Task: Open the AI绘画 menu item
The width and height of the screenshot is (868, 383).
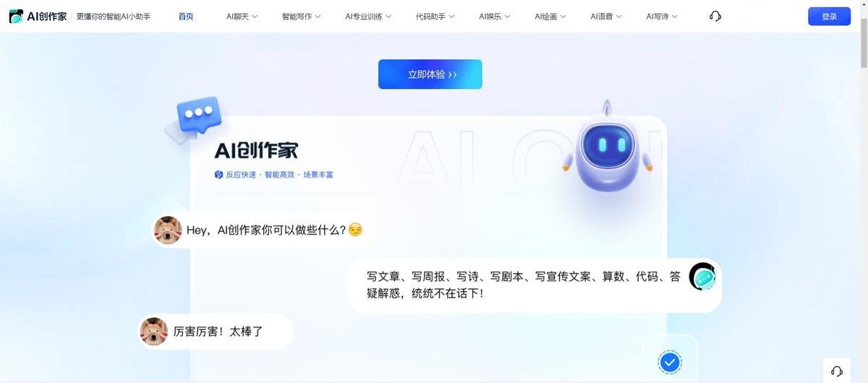Action: coord(550,16)
